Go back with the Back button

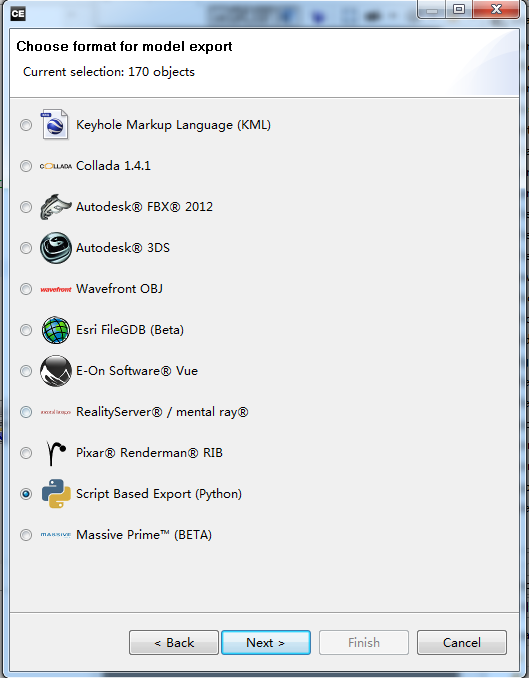(174, 643)
